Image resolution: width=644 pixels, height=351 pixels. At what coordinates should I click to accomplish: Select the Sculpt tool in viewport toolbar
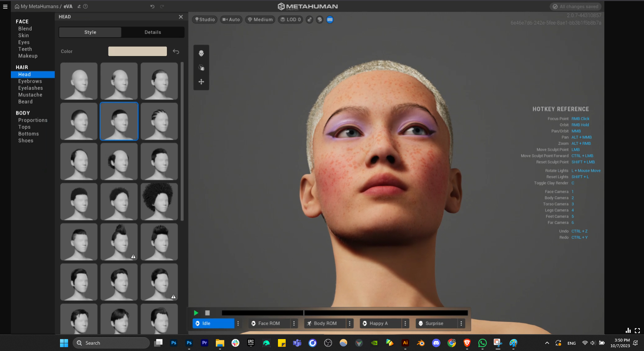point(201,68)
